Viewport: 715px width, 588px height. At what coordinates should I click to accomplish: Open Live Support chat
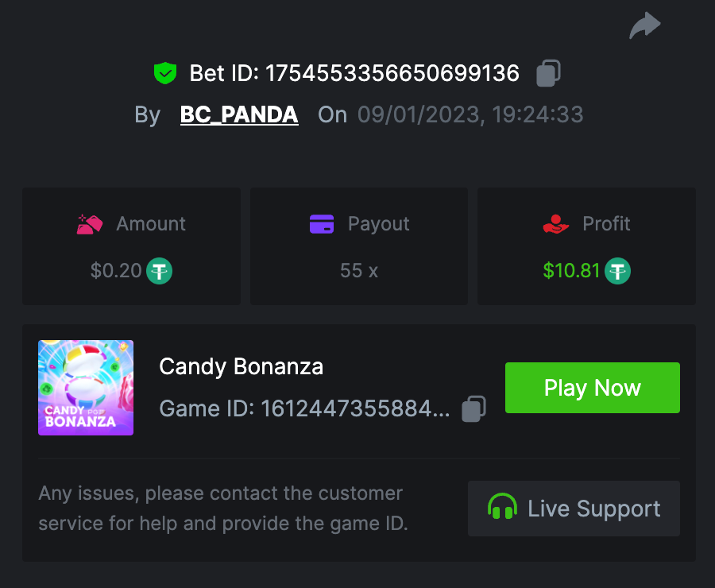pyautogui.click(x=574, y=509)
